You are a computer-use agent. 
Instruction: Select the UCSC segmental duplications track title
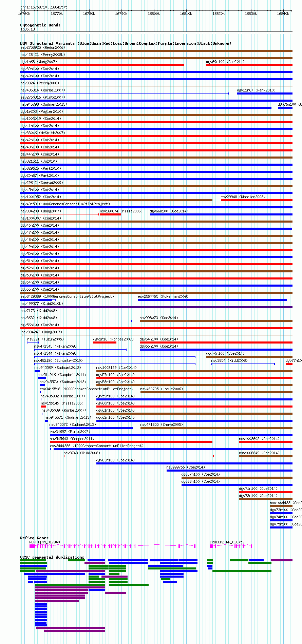click(52, 557)
